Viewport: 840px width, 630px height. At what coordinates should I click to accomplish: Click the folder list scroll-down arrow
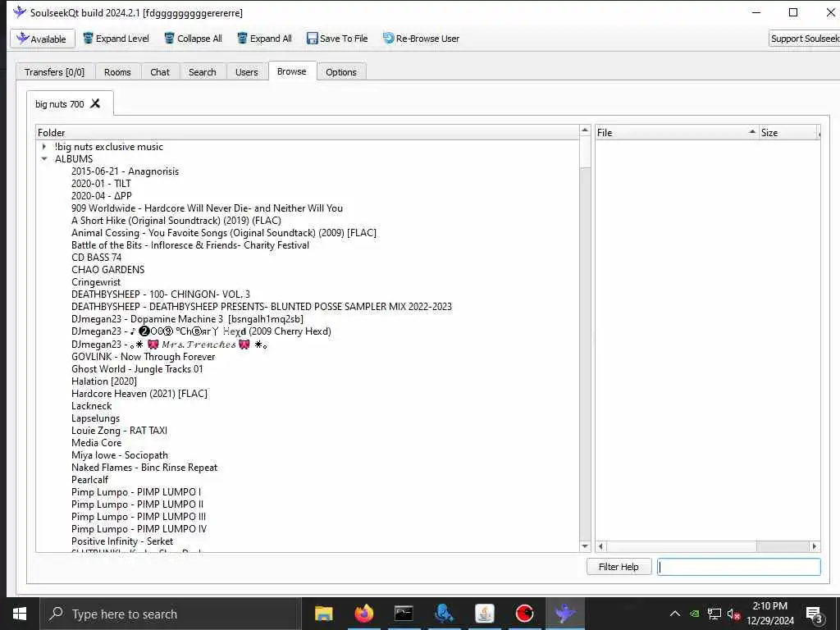(x=585, y=546)
